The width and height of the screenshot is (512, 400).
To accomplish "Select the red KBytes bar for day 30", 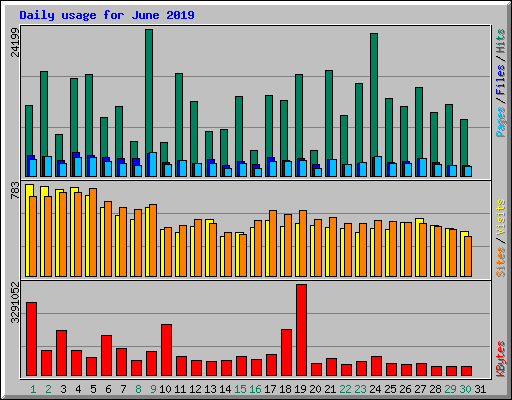I will (467, 371).
